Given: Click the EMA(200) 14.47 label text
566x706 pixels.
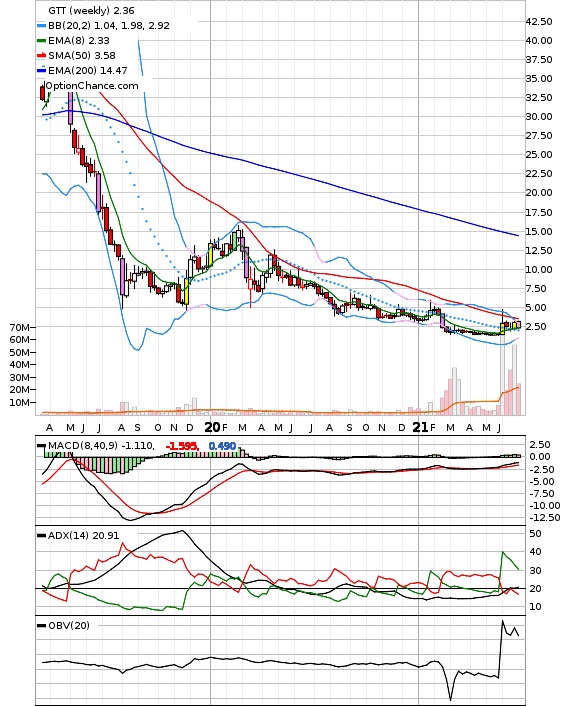Looking at the screenshot, I should [88, 70].
